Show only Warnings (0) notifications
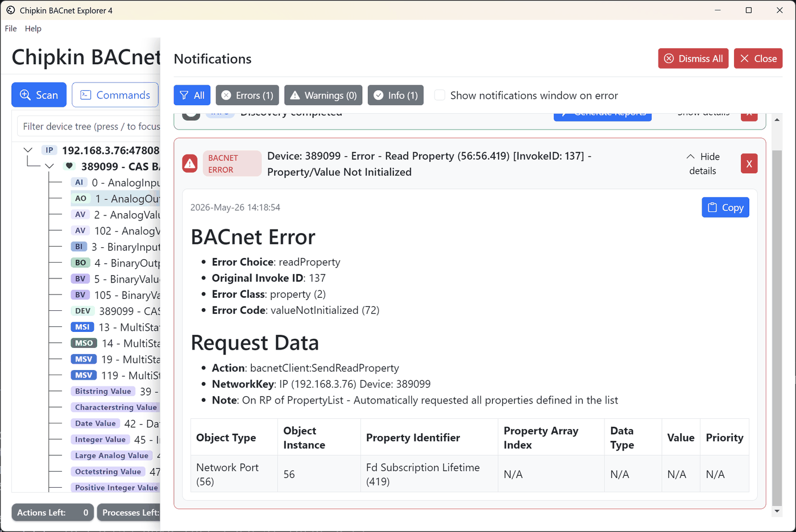This screenshot has width=796, height=532. (324, 95)
